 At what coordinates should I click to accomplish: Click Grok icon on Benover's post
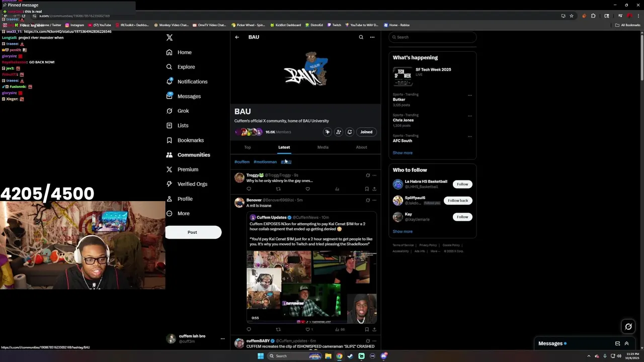368,200
